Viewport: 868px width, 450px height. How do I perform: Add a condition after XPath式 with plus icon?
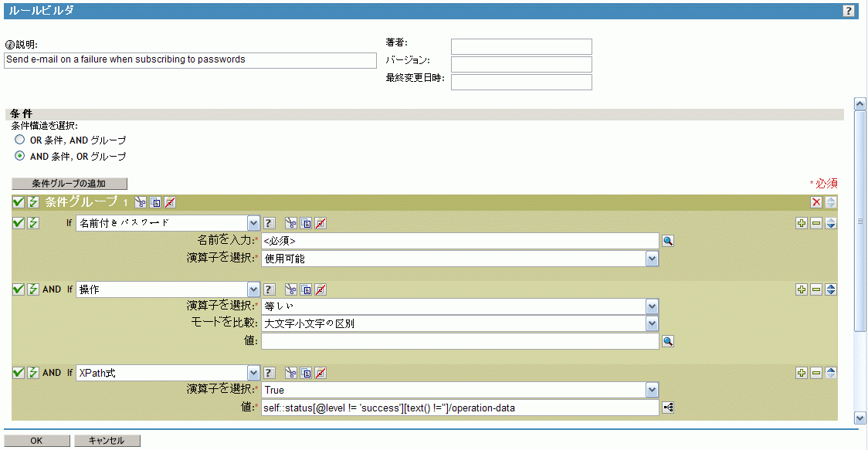(802, 373)
